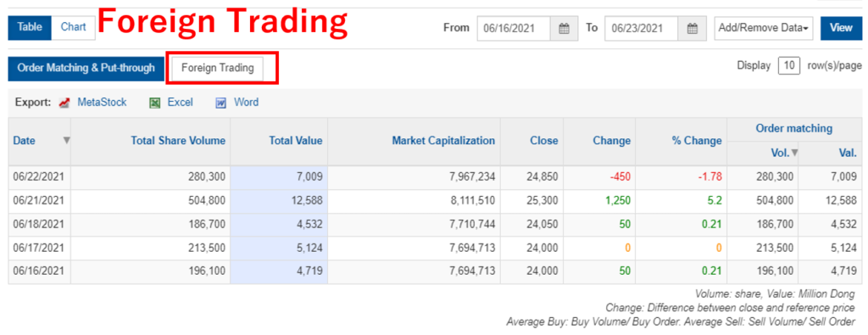This screenshot has height=335, width=868.
Task: Focus the To date field 06/23/2021
Action: 642,28
